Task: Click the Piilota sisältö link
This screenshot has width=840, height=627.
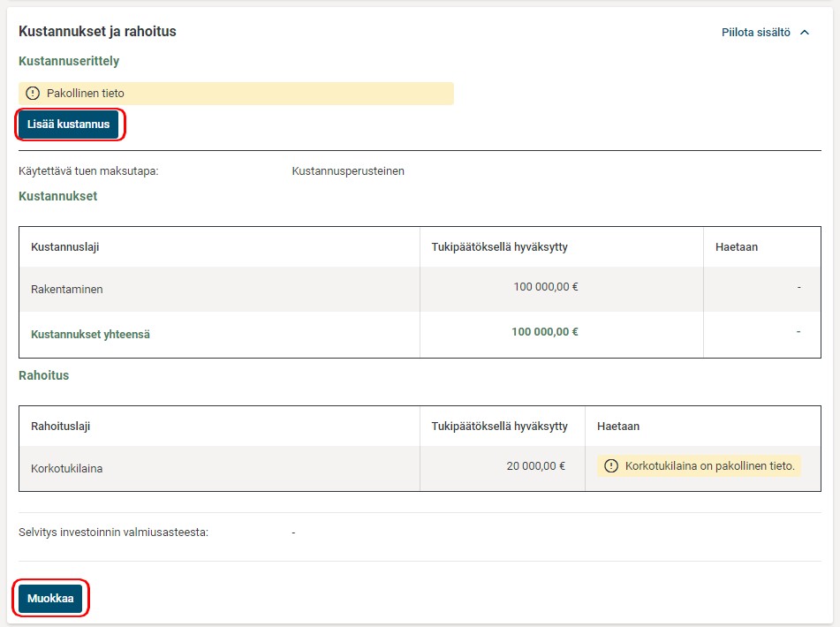Action: (x=755, y=33)
